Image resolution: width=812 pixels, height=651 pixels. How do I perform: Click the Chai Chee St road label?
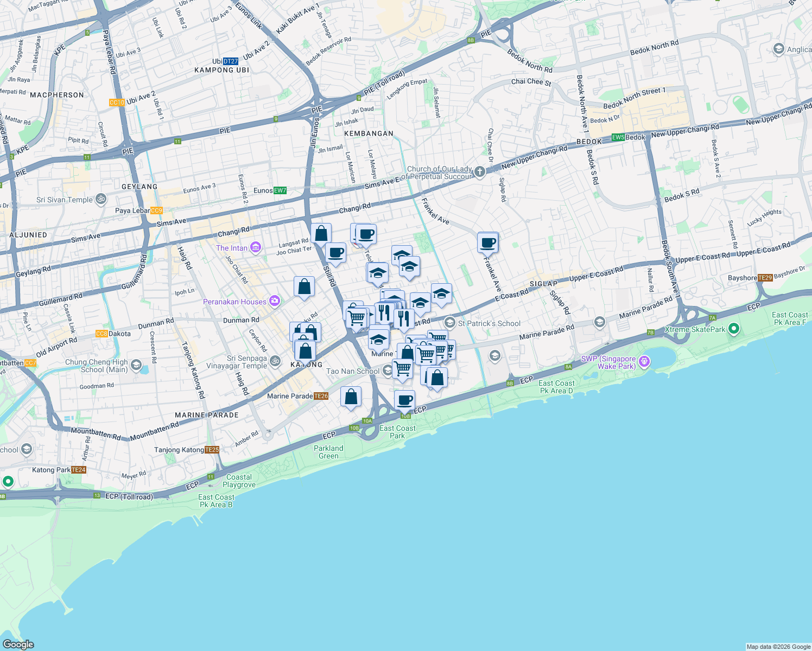[531, 82]
